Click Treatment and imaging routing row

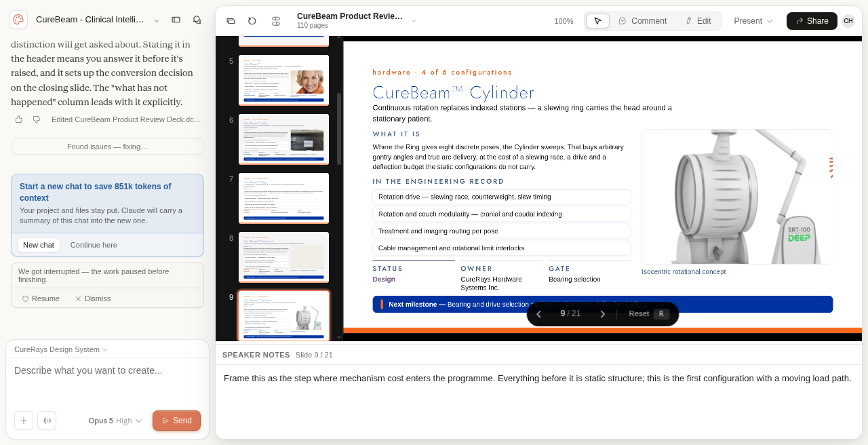[502, 231]
